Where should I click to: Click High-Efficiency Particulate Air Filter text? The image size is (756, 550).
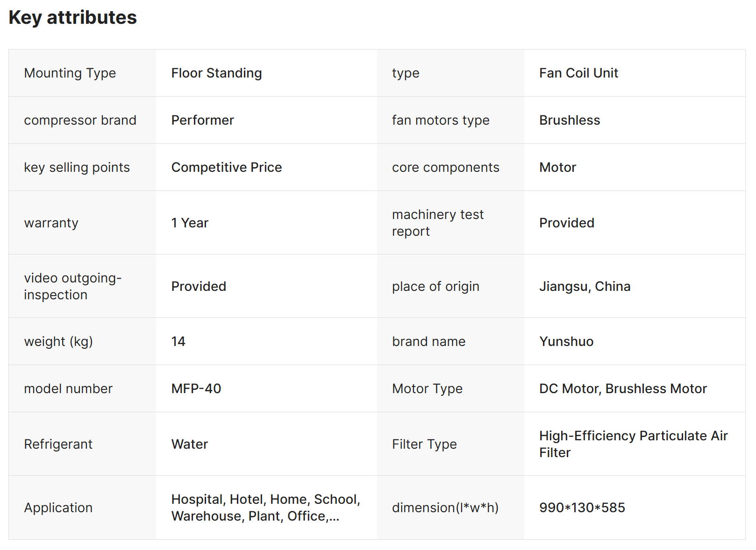coord(633,444)
